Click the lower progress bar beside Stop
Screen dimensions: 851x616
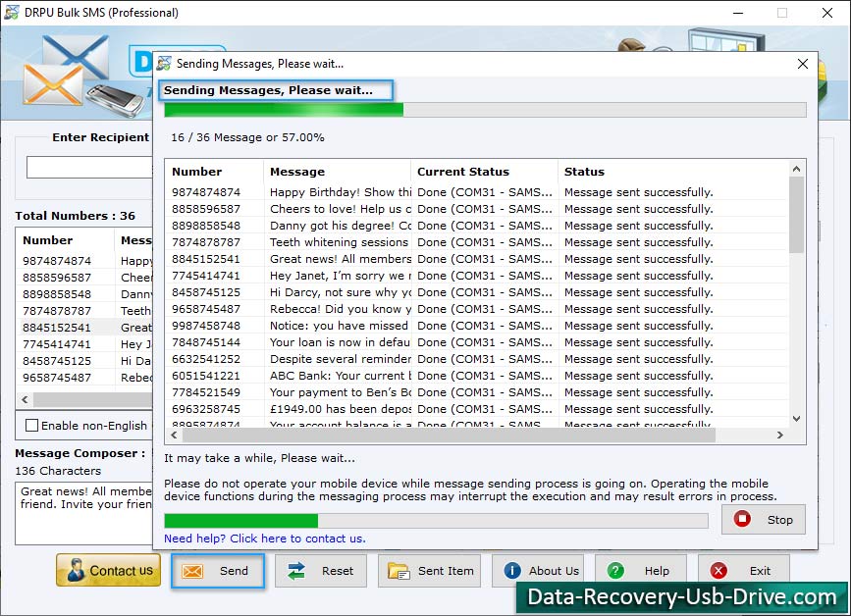coord(437,521)
